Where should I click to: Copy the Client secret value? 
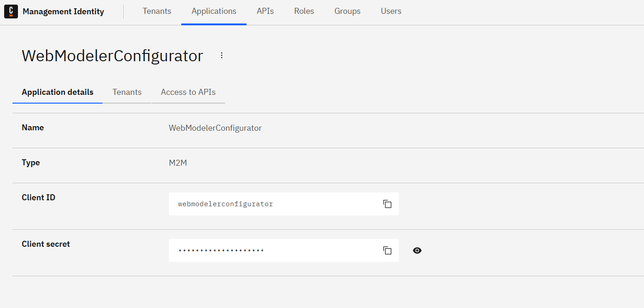387,250
